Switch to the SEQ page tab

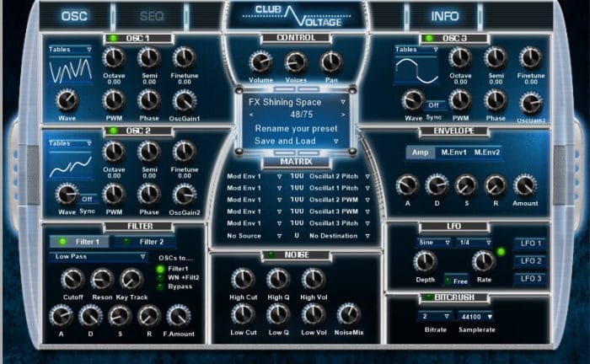(x=152, y=16)
